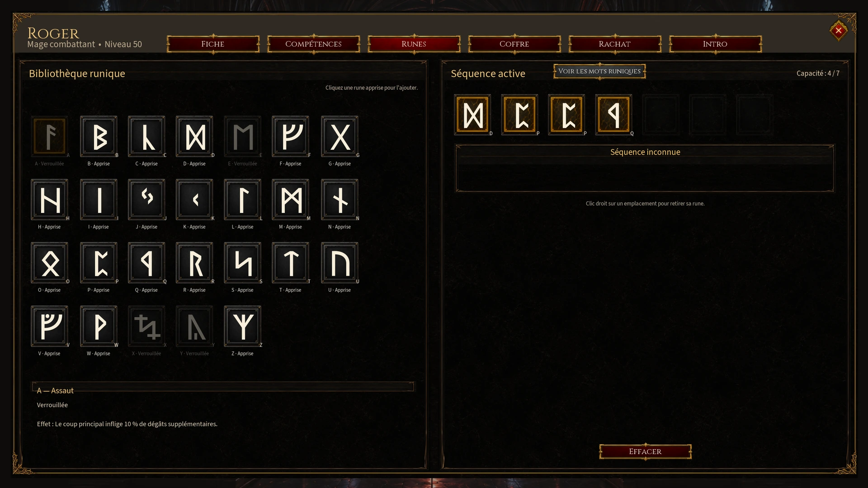Click the K rune tile
This screenshot has height=488, width=868.
click(194, 199)
